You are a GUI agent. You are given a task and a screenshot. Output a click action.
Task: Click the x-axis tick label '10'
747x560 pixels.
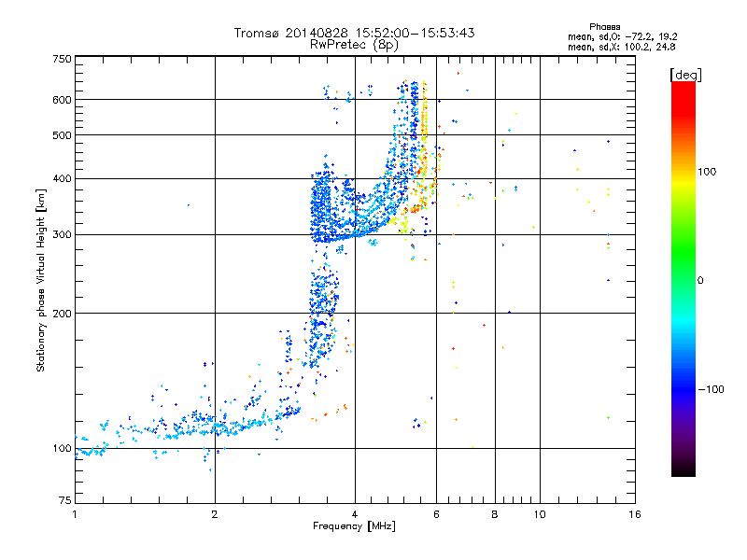click(x=540, y=514)
